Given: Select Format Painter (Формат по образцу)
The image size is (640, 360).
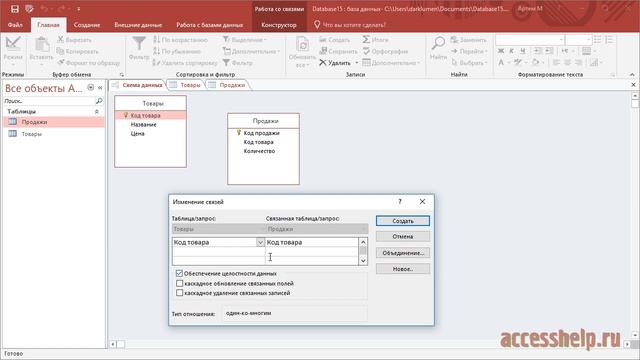Looking at the screenshot, I should tap(89, 62).
